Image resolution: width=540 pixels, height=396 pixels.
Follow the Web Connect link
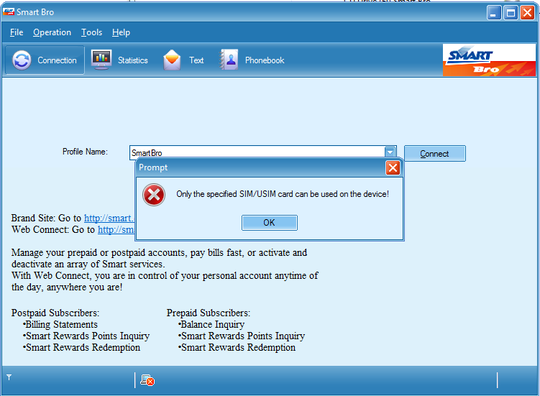[116, 230]
